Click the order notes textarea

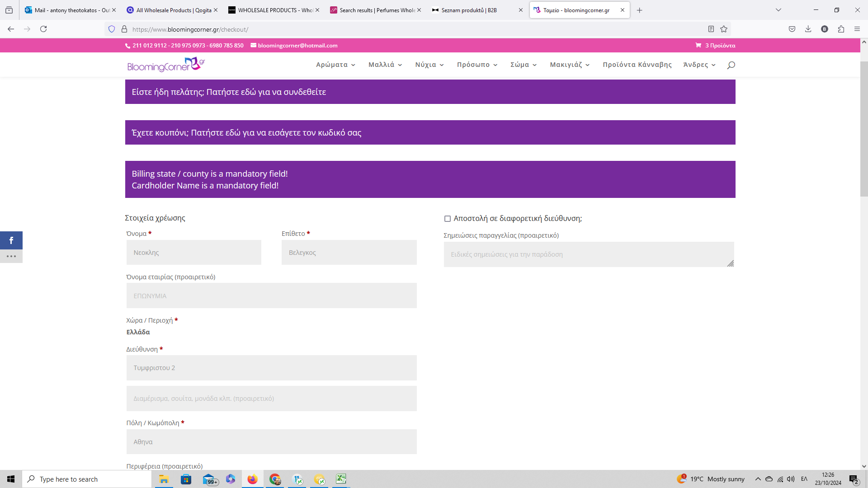pos(589,254)
